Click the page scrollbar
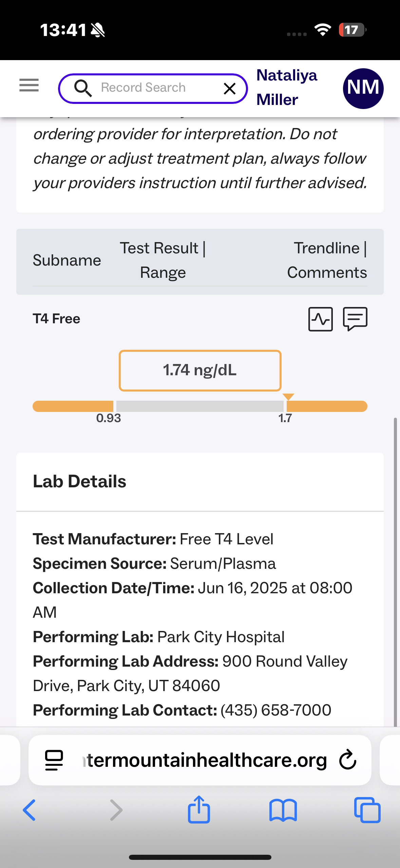Screen dimensions: 400x868 pyautogui.click(x=395, y=571)
